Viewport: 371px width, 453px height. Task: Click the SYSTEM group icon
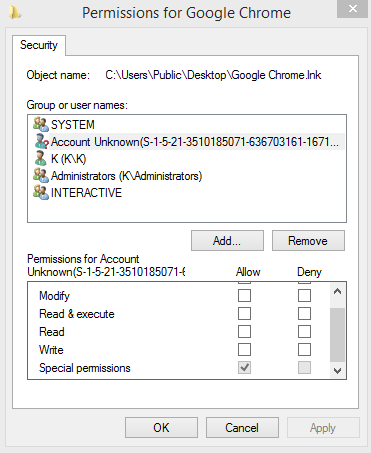point(41,124)
